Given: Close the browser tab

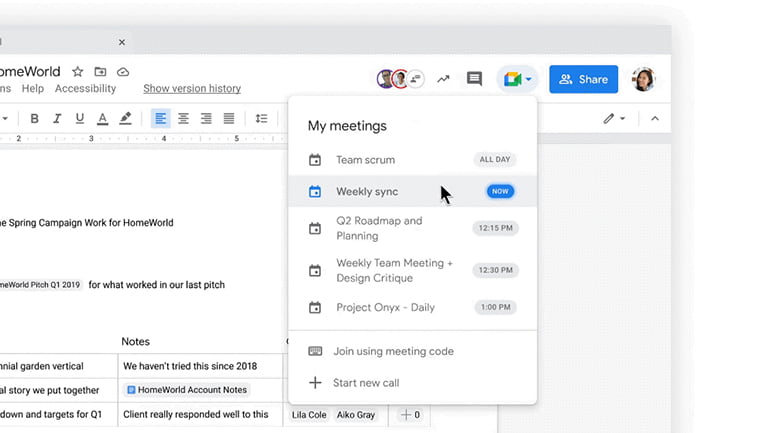Looking at the screenshot, I should click(122, 42).
